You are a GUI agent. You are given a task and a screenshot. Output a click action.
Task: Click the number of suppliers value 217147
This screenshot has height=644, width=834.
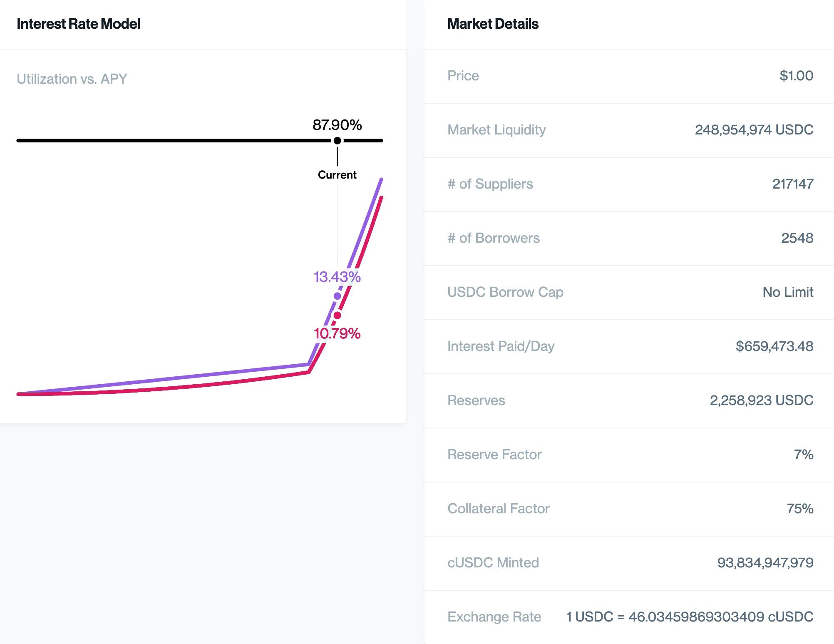click(x=792, y=184)
